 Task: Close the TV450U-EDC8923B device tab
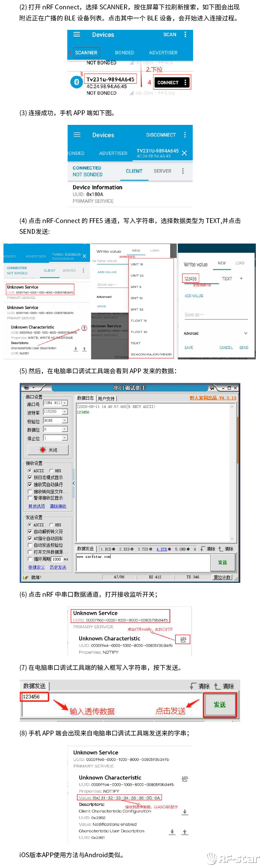tap(84, 256)
